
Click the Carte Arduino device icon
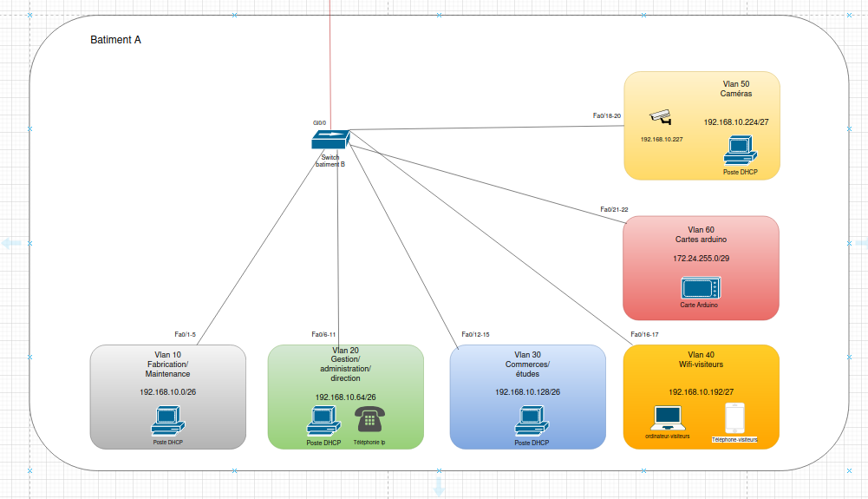[x=701, y=288]
